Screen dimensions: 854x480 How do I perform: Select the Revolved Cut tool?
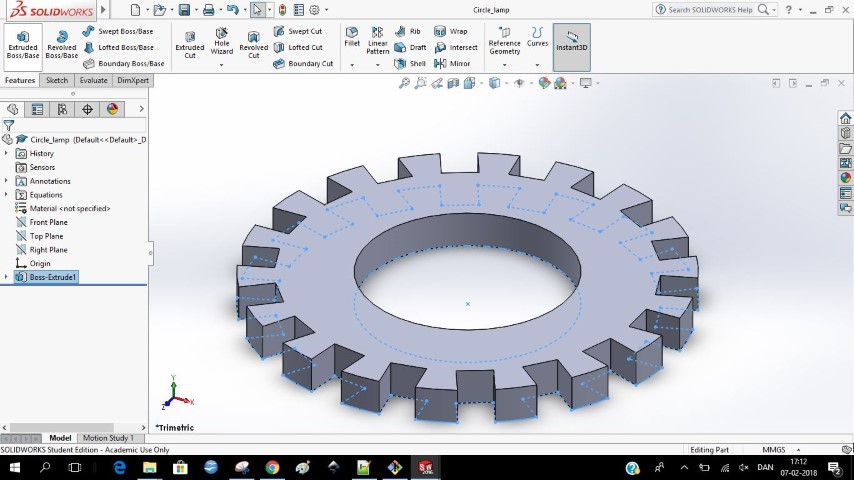tap(253, 46)
